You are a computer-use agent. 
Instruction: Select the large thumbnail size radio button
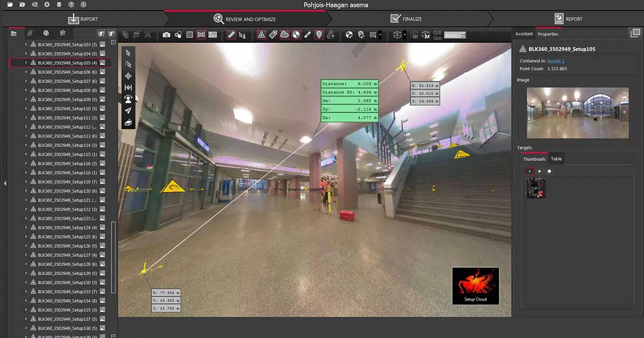click(x=549, y=171)
